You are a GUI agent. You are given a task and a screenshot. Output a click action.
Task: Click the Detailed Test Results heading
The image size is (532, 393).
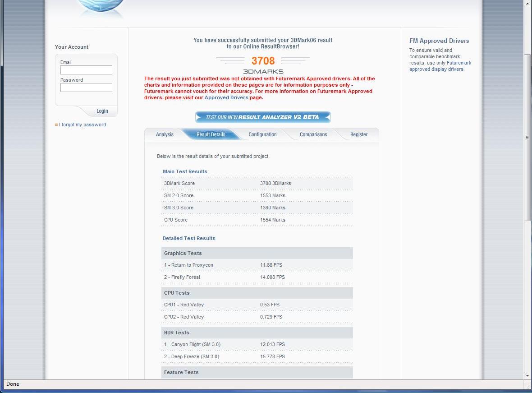point(189,238)
